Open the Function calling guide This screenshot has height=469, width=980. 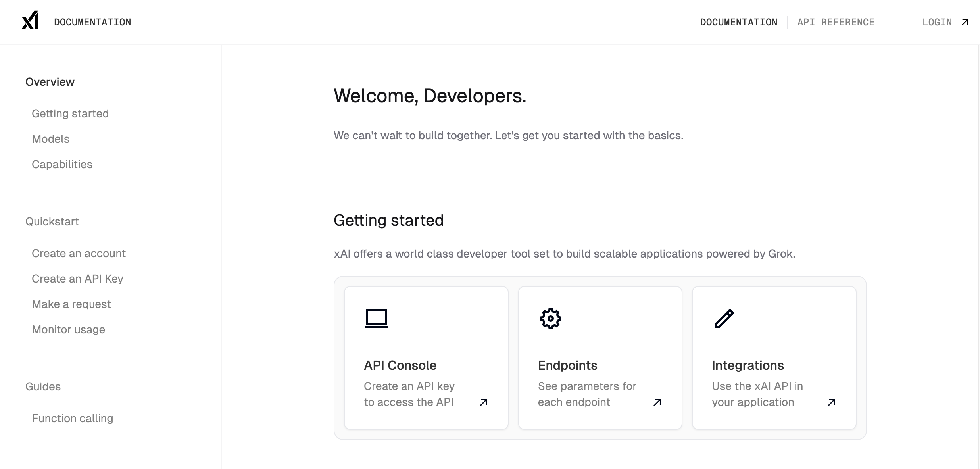(72, 418)
